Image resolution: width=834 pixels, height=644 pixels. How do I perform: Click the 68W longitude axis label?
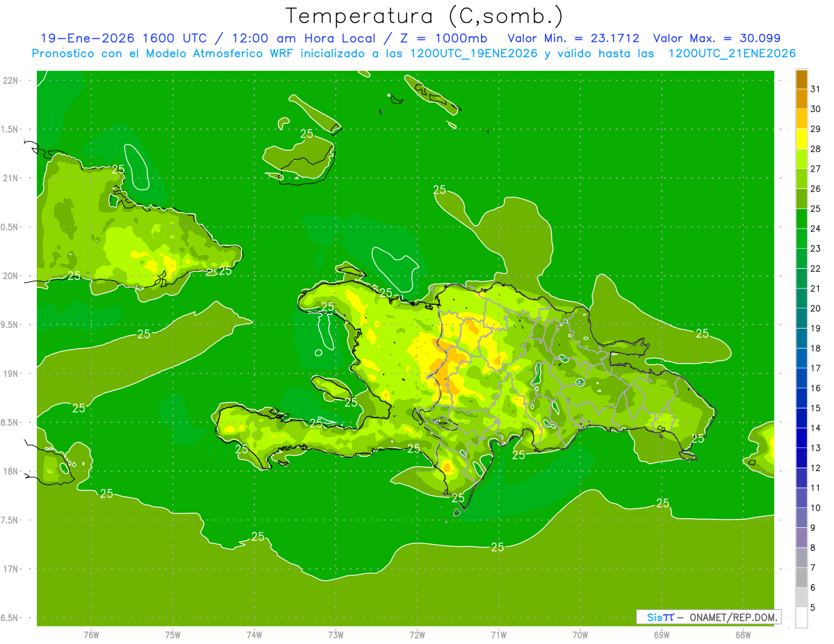(743, 634)
